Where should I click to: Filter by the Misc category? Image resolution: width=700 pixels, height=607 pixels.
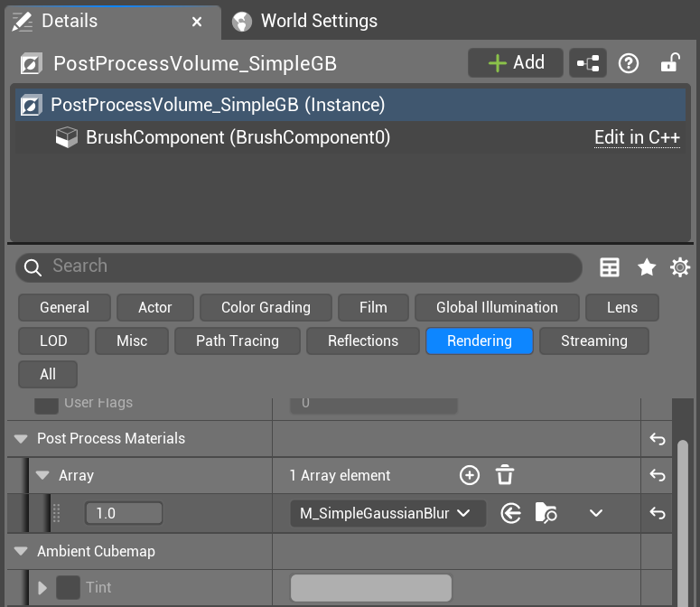coord(132,341)
